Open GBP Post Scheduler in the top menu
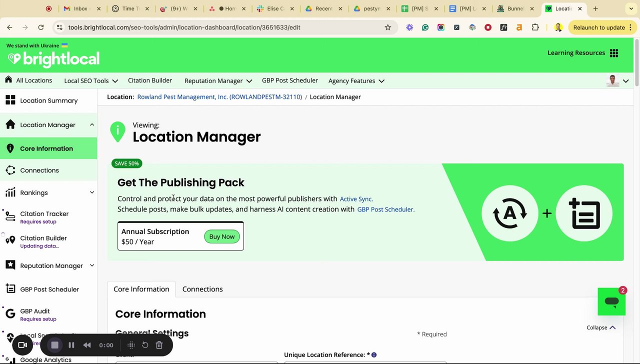 [290, 80]
